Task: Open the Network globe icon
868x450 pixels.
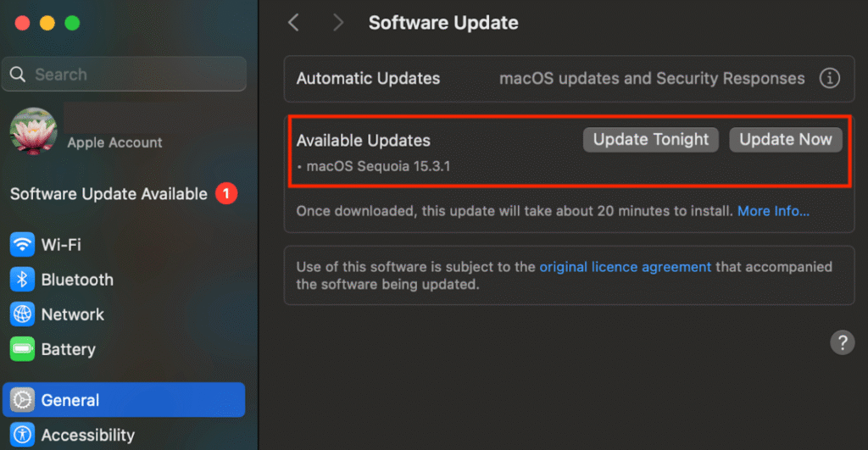Action: click(22, 314)
